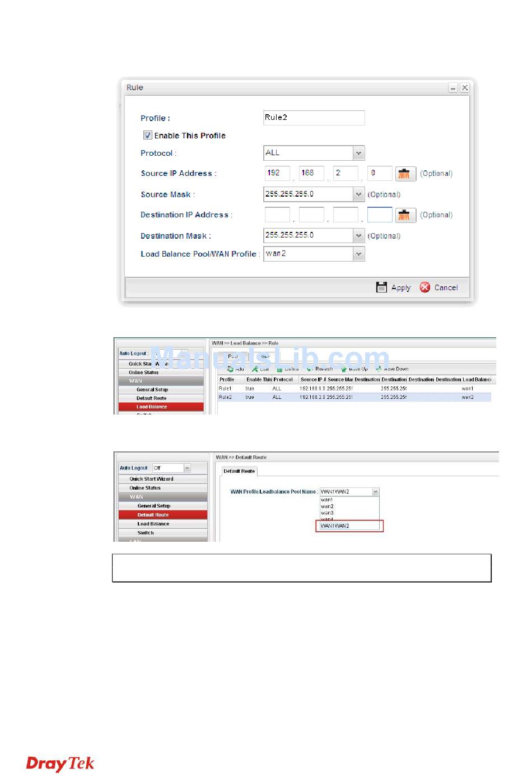532x777 pixels.
Task: Click the Delete trash icon in rule toolbar
Action: pyautogui.click(x=279, y=369)
